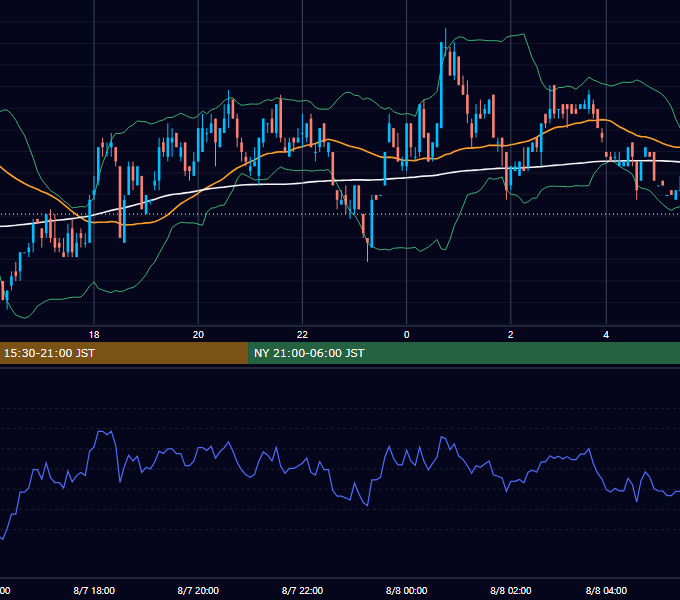Click the 8/8 04:00 time label
This screenshot has height=600, width=680.
pyautogui.click(x=606, y=590)
